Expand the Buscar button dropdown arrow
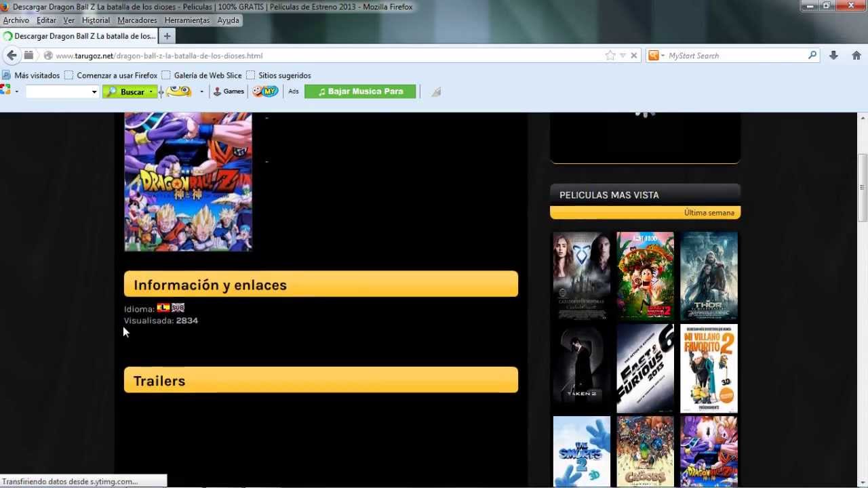This screenshot has width=868, height=488. (x=151, y=91)
